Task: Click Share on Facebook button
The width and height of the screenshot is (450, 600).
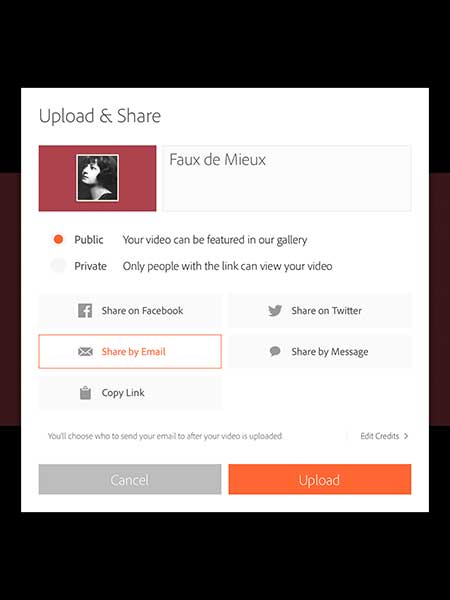Action: click(x=130, y=310)
